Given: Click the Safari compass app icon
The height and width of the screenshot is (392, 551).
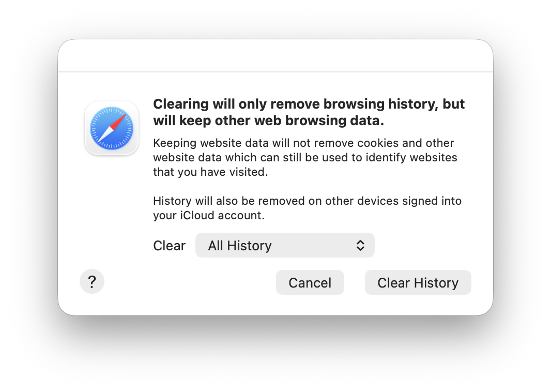Looking at the screenshot, I should 112,128.
